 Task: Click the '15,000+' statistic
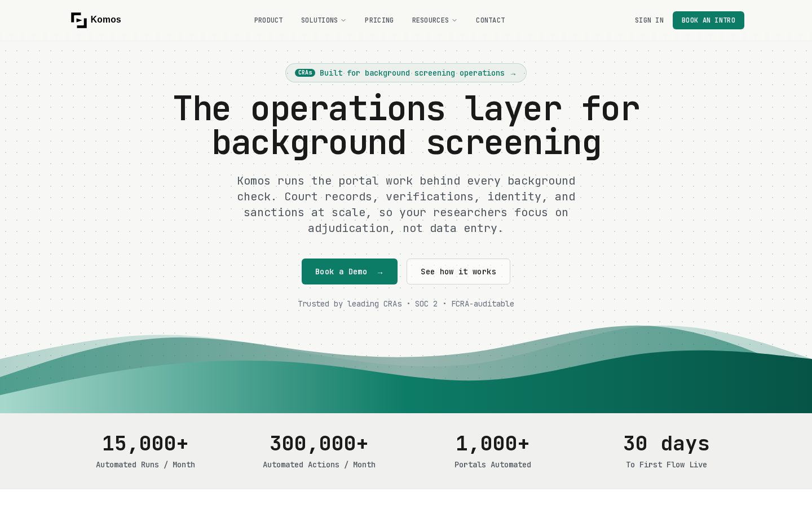[x=145, y=444]
